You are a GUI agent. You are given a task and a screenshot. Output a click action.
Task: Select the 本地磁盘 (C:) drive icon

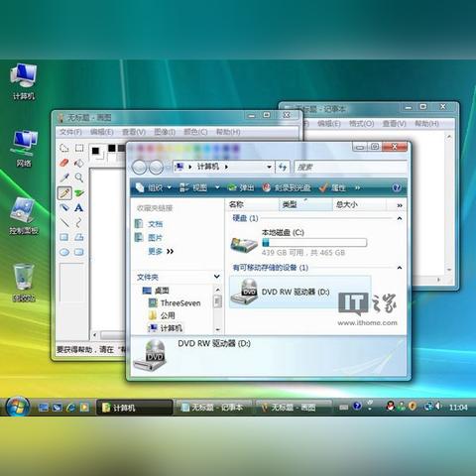coord(244,245)
